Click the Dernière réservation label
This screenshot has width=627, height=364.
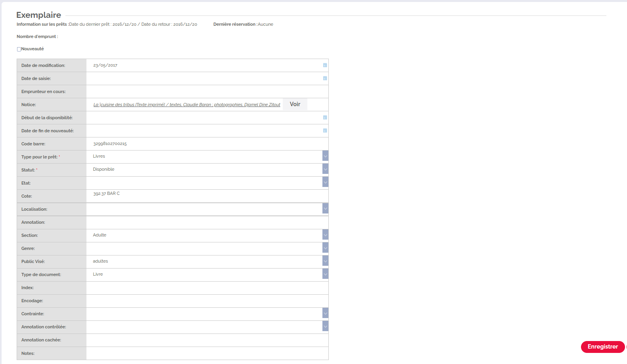point(235,24)
